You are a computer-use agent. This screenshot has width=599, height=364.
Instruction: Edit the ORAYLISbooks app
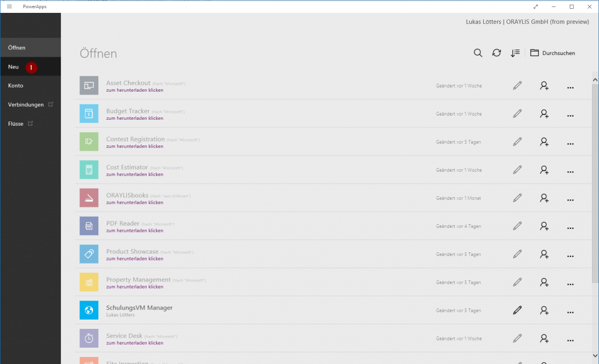(x=517, y=198)
